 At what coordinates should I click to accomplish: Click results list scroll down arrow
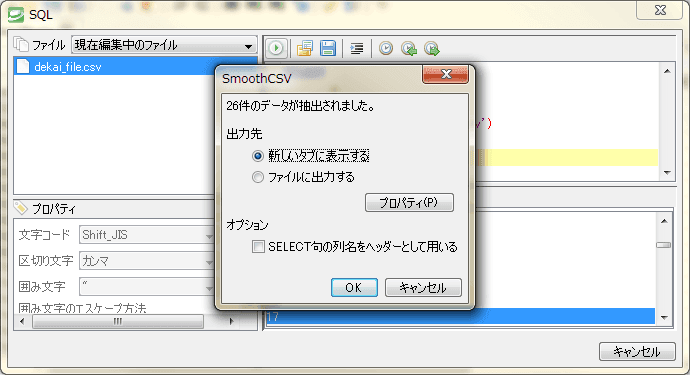point(664,317)
